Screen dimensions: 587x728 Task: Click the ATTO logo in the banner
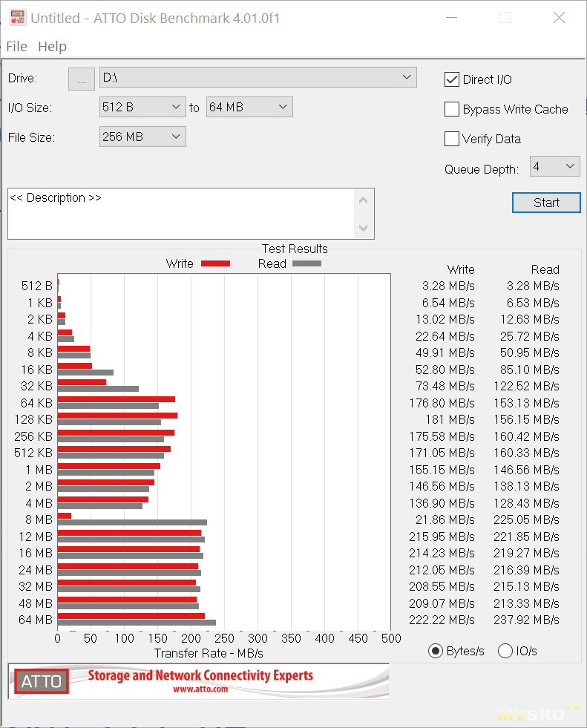[42, 681]
